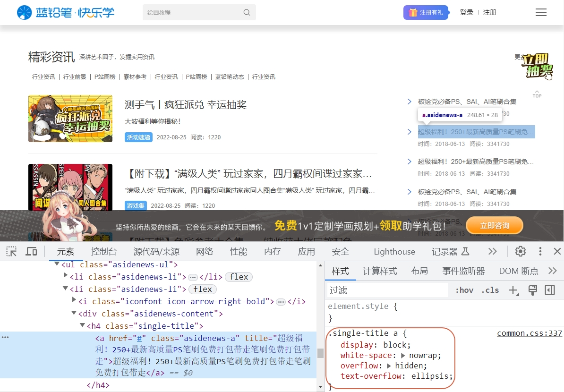Expand the collapsed li asidenews-li node
564x392 pixels.
coord(65,275)
